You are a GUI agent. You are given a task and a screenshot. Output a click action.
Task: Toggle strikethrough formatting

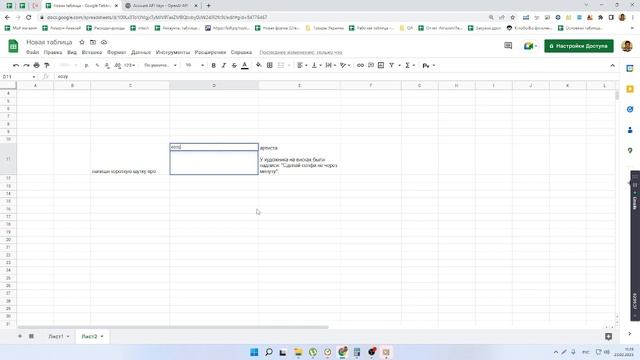(x=234, y=65)
